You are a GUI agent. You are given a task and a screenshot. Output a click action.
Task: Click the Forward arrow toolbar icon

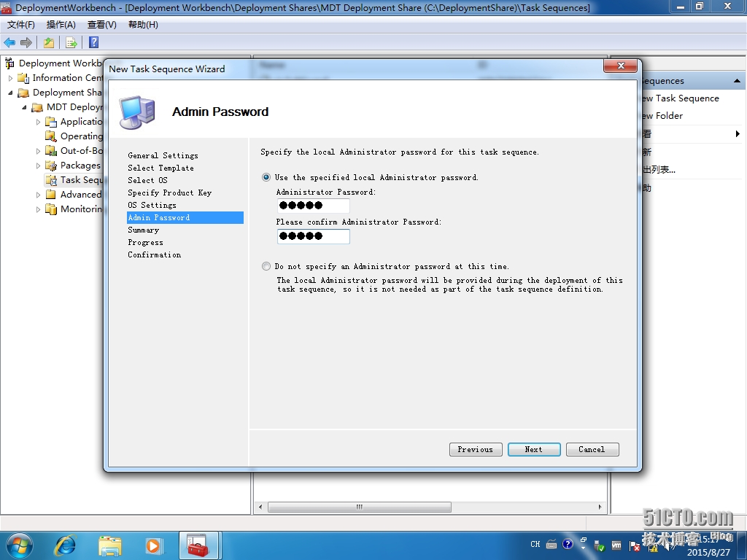click(x=26, y=42)
